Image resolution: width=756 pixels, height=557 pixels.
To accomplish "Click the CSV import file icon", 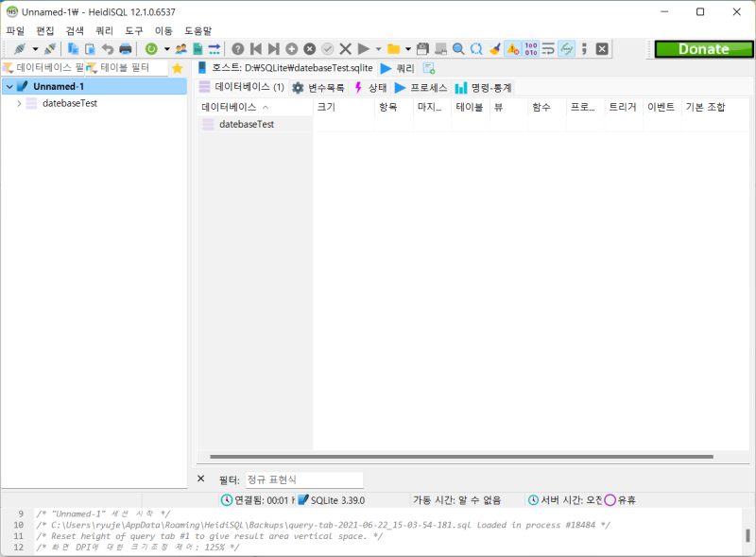I will [198, 49].
